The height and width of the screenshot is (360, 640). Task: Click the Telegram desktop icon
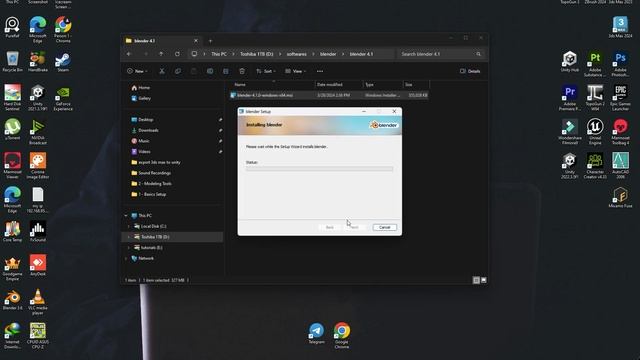tap(316, 333)
